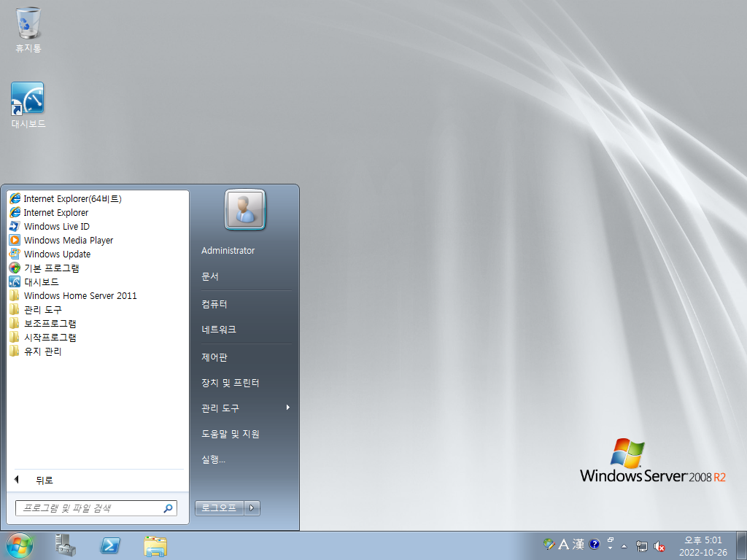Screen dimensions: 747x560
Task: Select the 휴지통 desktop icon
Action: pos(28,29)
